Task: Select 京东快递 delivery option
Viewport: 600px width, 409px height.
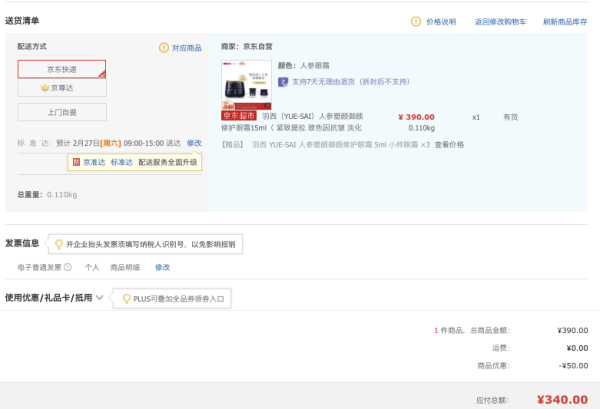Action: pos(62,69)
